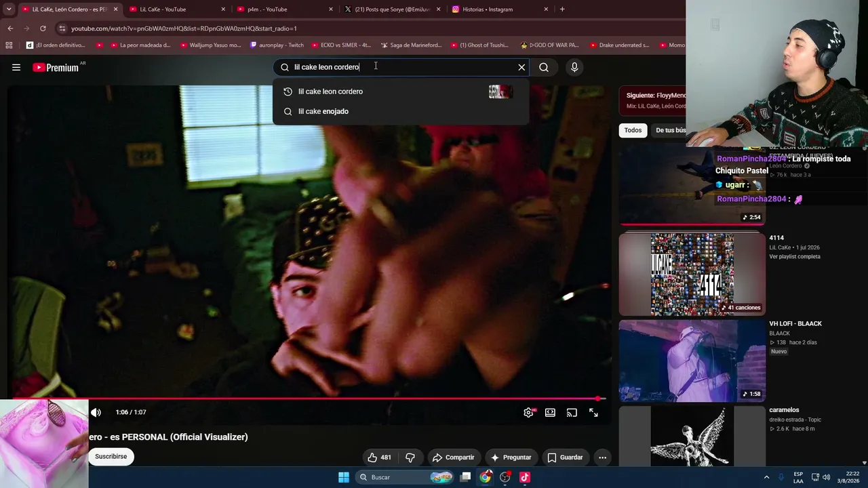Pick the 'lil cake enojado' suggestion
868x488 pixels.
[400, 111]
